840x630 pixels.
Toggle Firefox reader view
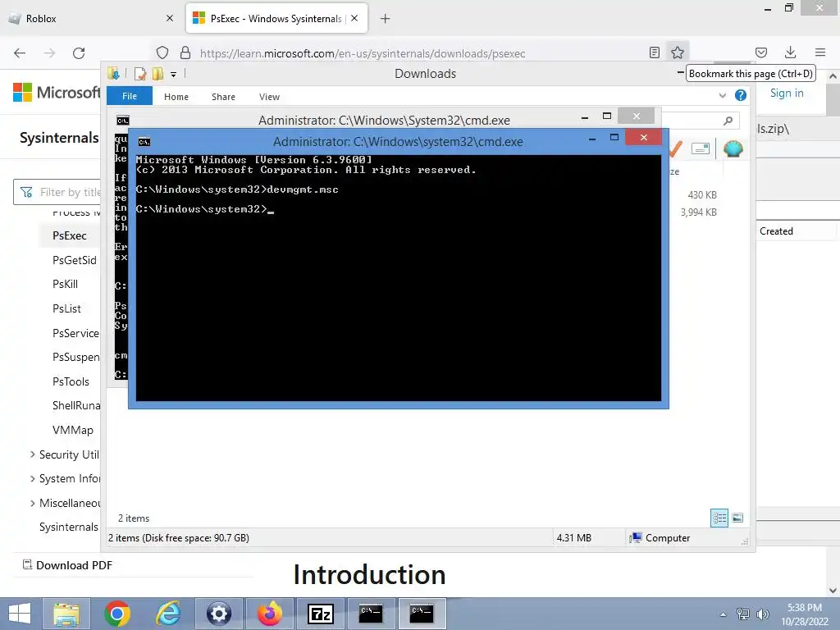click(654, 52)
